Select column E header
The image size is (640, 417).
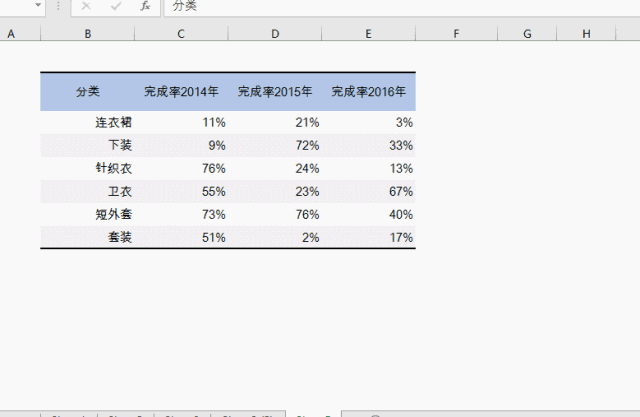coord(368,33)
